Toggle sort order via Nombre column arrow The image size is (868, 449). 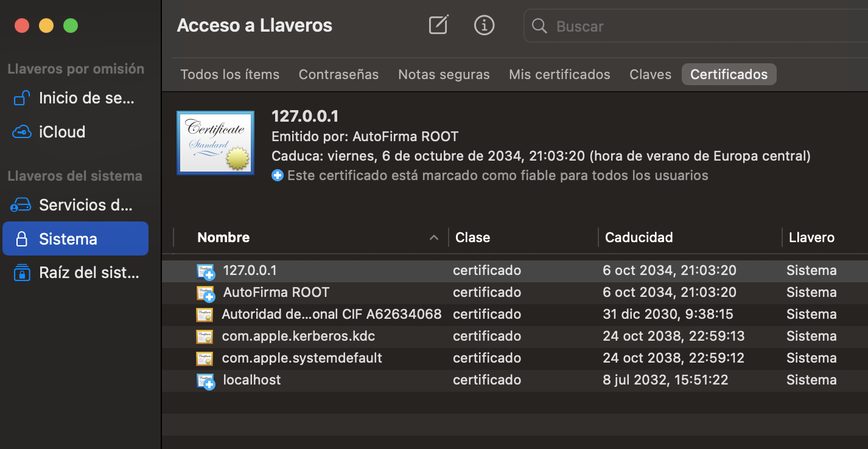(433, 238)
